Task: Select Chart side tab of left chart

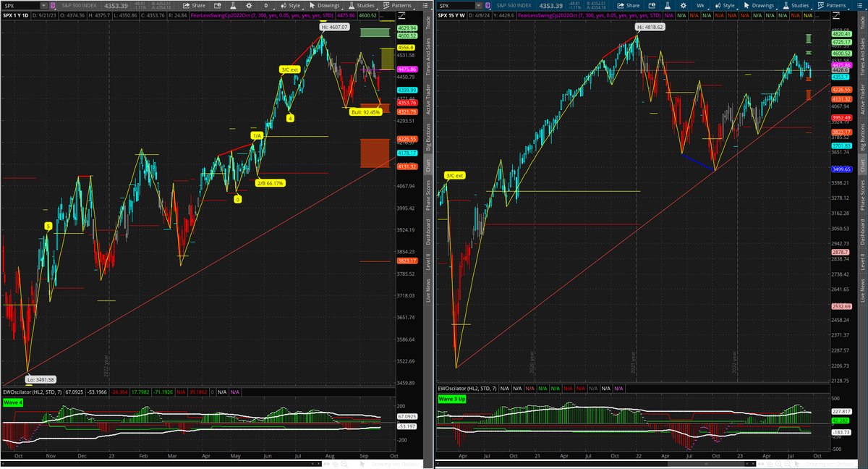Action: pos(428,166)
